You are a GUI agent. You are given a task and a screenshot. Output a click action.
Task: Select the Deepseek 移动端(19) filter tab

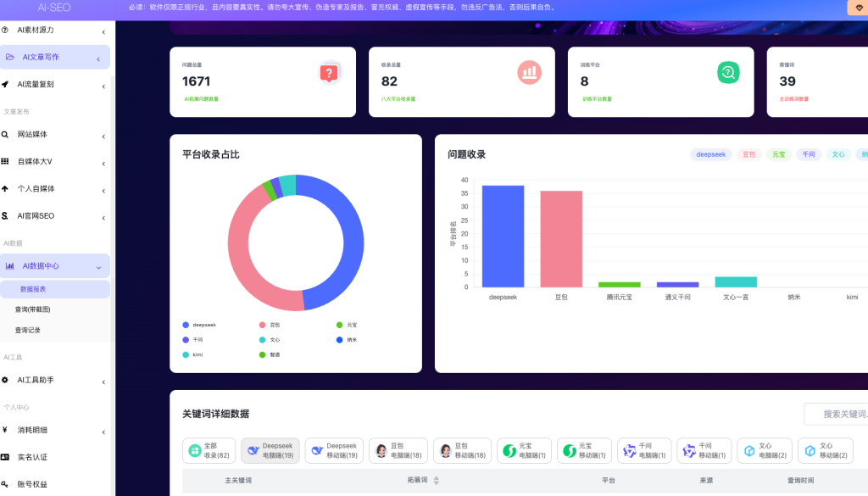(334, 450)
